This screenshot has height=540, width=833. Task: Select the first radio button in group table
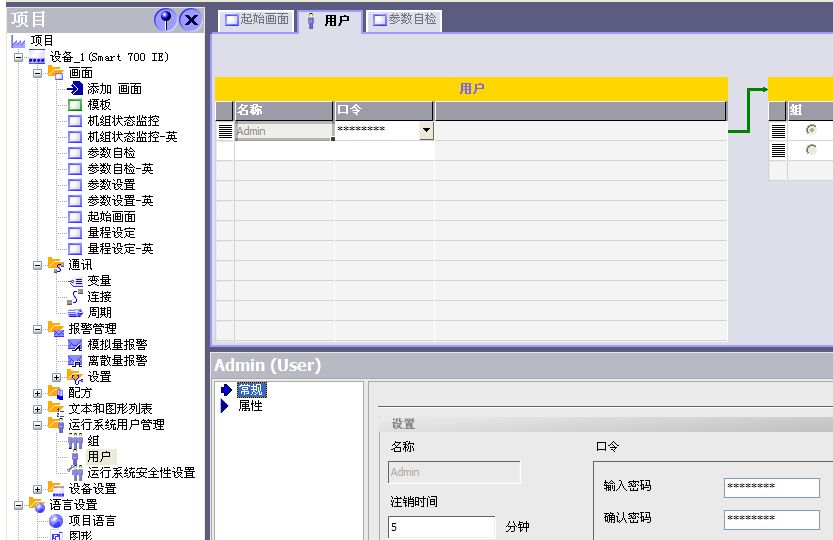click(x=811, y=130)
